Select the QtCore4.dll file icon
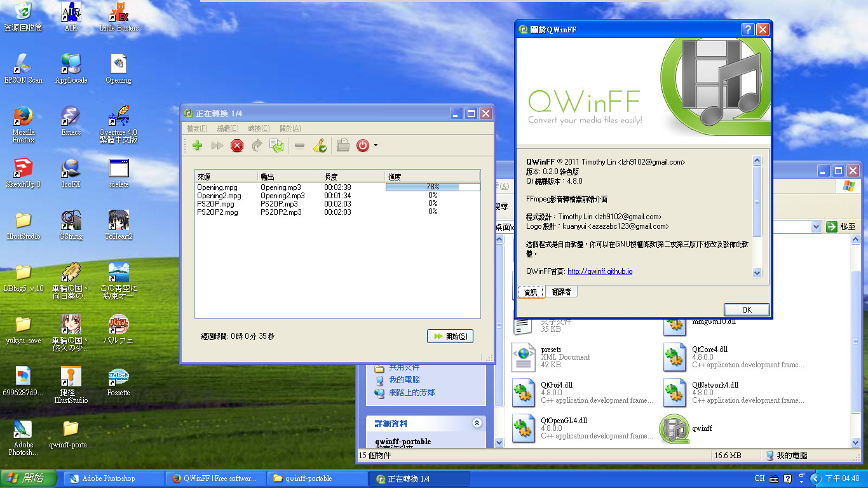868x488 pixels. 674,357
